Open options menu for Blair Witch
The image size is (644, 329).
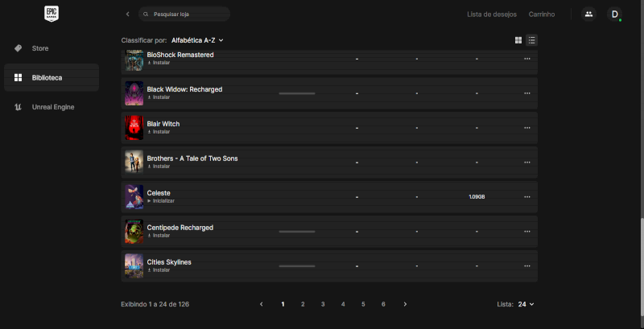(x=527, y=128)
